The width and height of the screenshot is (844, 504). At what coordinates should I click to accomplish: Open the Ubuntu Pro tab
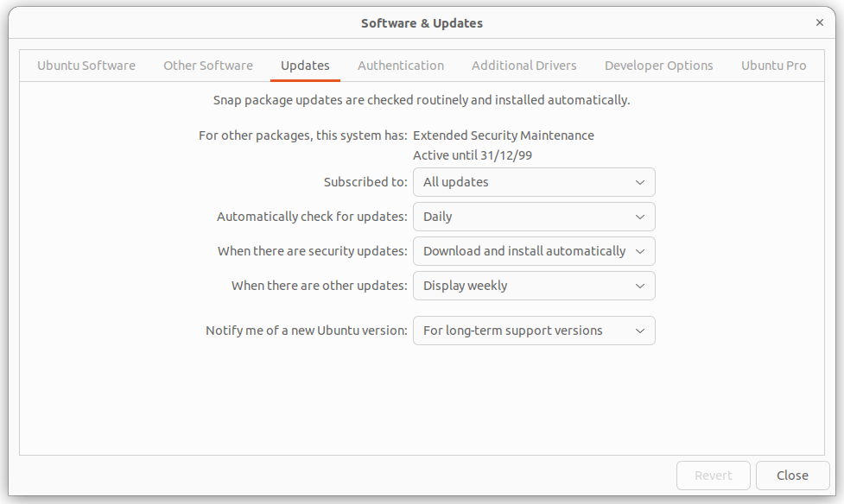773,66
